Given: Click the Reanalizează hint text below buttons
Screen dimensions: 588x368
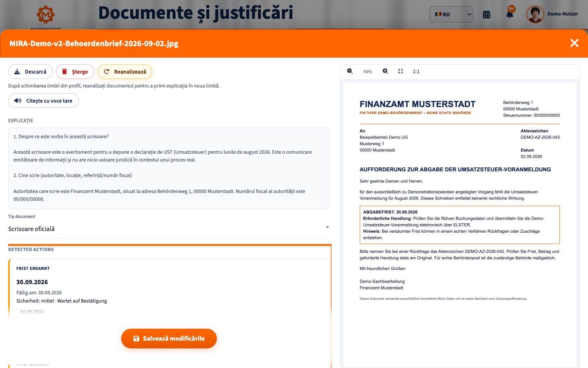Looking at the screenshot, I should coord(114,86).
